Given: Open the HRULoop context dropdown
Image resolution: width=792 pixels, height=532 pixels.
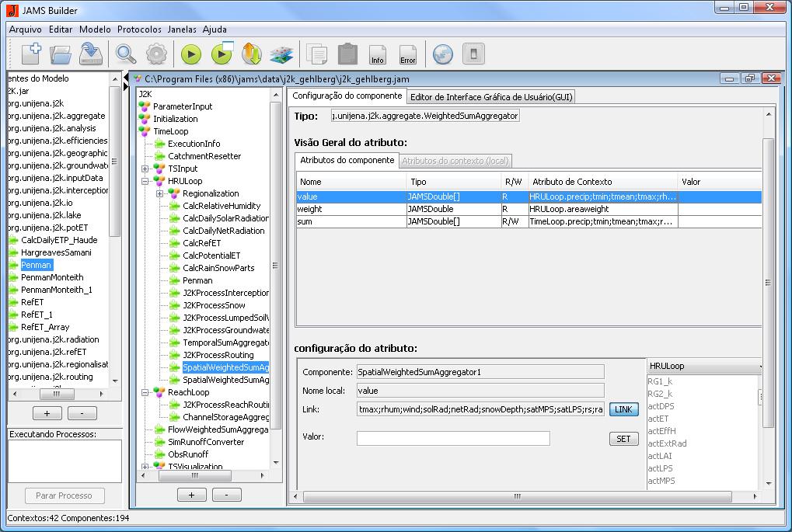Looking at the screenshot, I should tap(703, 366).
